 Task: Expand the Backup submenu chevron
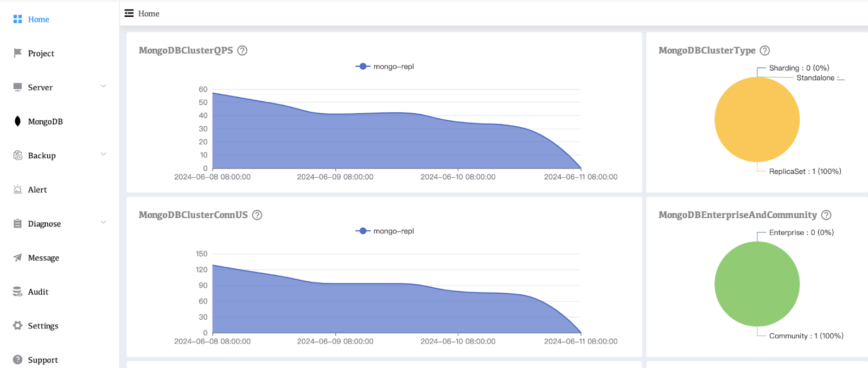[x=104, y=155]
